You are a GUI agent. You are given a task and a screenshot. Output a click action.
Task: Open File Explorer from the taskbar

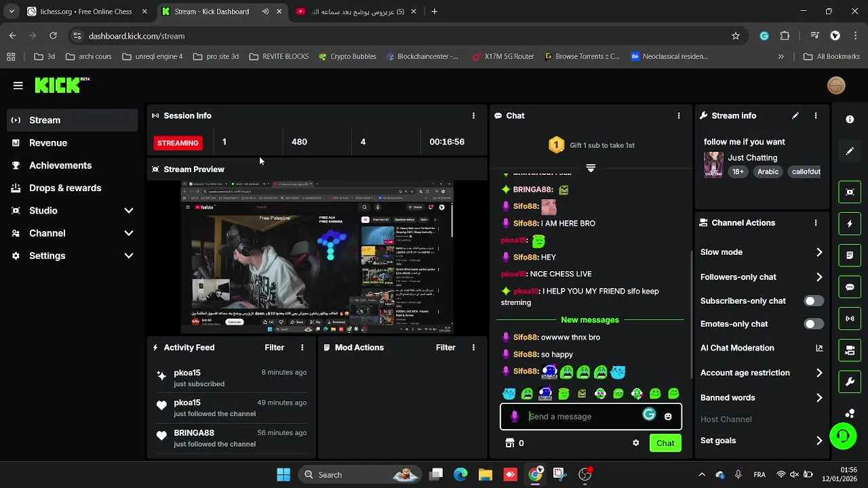point(486,474)
